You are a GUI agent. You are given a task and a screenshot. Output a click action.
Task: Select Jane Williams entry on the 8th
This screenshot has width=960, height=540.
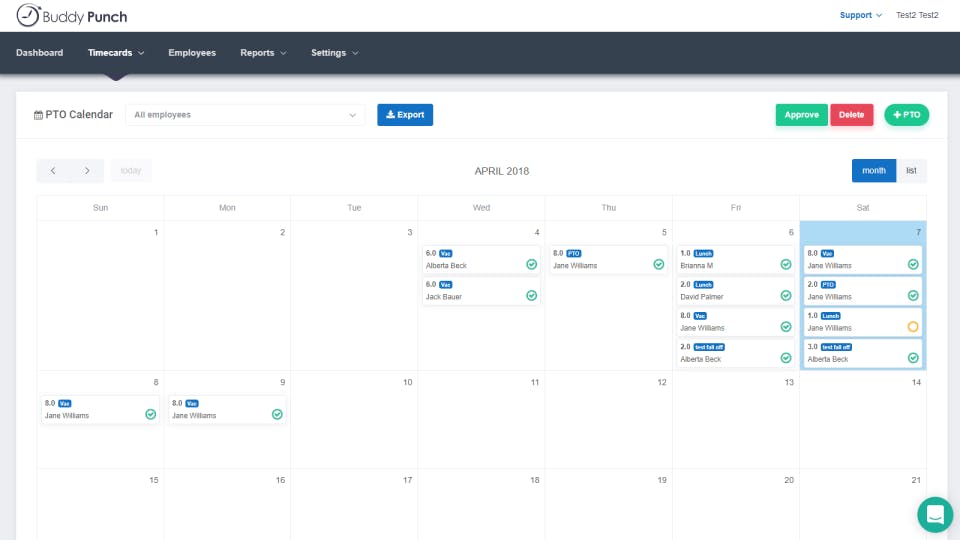[x=100, y=410]
